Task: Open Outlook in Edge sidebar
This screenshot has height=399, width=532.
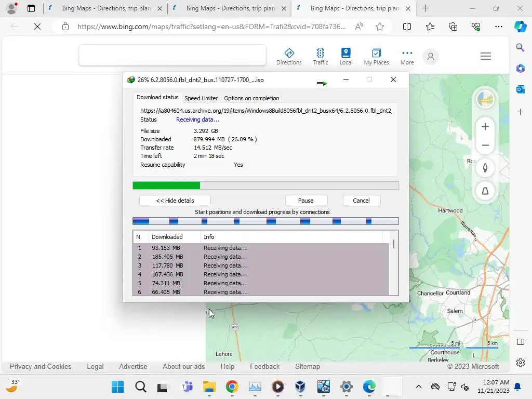Action: pyautogui.click(x=520, y=89)
